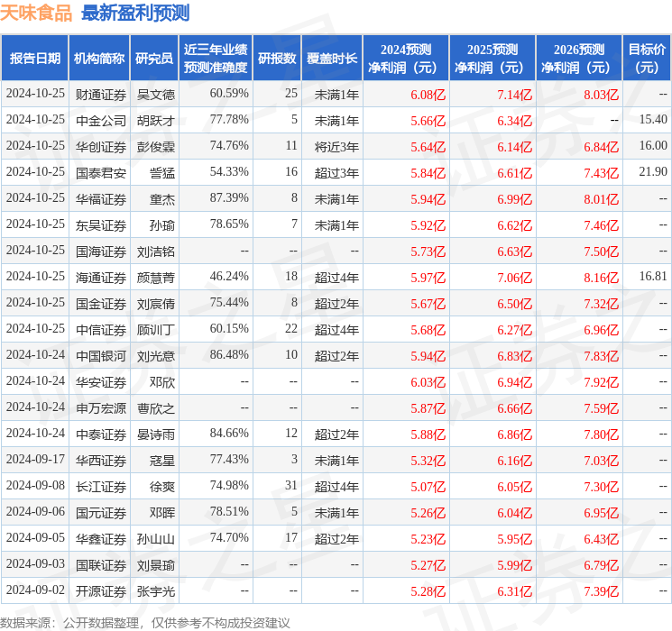Click the data source disclaimer text
The image size is (672, 631).
pos(145,623)
